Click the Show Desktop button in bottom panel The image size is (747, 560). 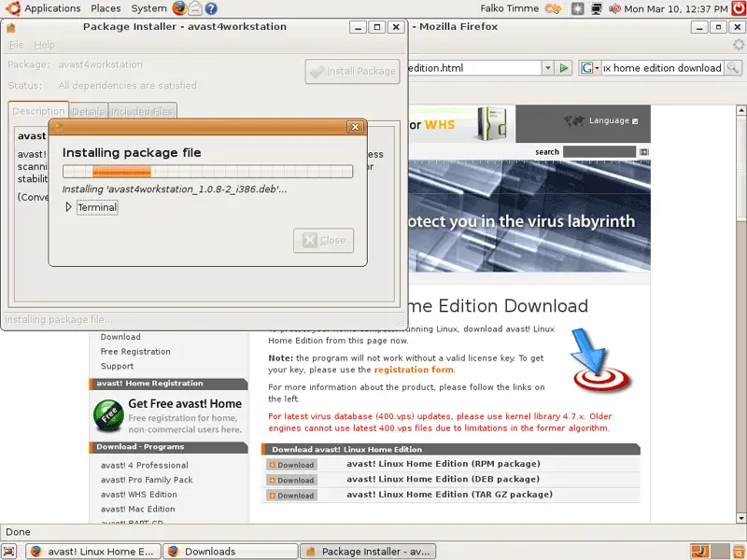pos(10,552)
